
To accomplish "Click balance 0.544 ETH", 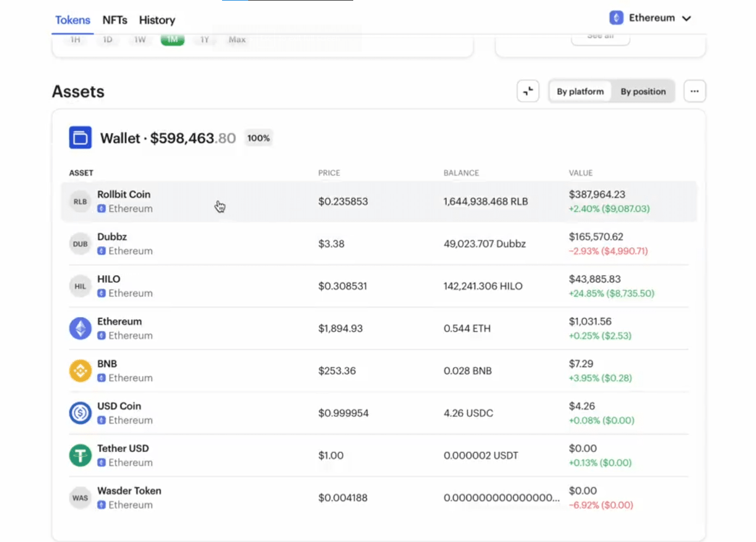I will (x=467, y=328).
